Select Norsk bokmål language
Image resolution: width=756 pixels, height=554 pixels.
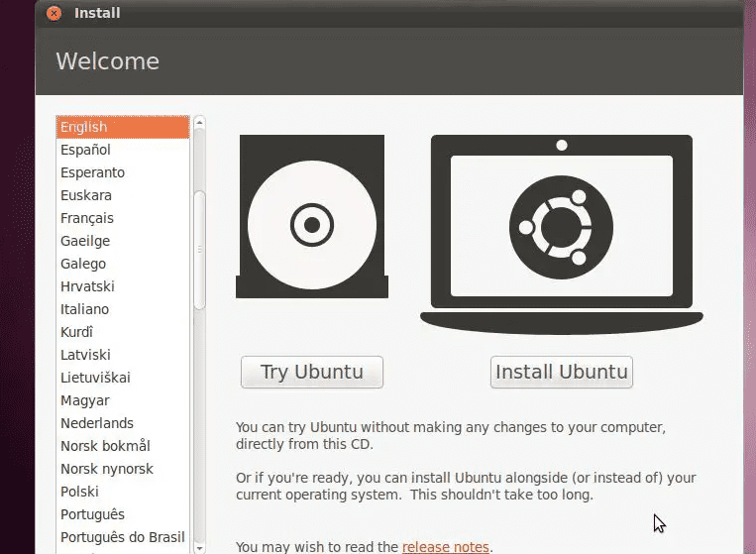tap(106, 446)
